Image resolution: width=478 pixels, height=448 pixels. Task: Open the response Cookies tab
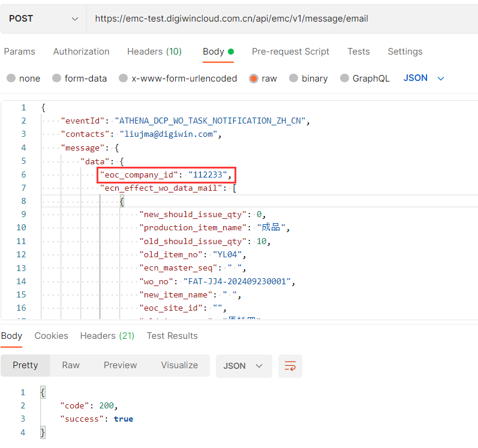pyautogui.click(x=51, y=336)
